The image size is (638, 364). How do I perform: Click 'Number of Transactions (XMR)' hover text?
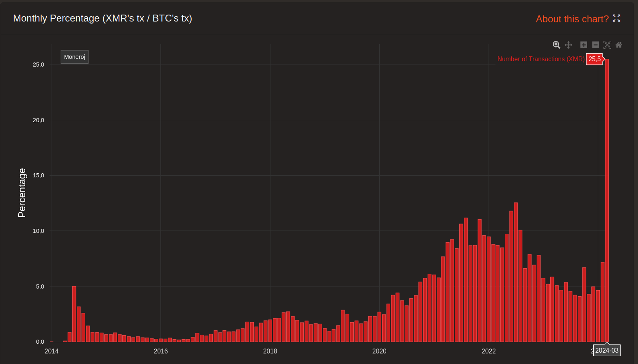[541, 59]
